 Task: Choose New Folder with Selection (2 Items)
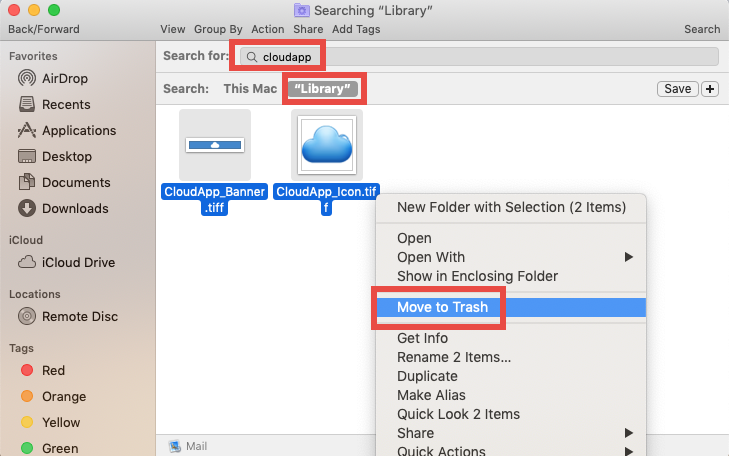click(x=511, y=207)
